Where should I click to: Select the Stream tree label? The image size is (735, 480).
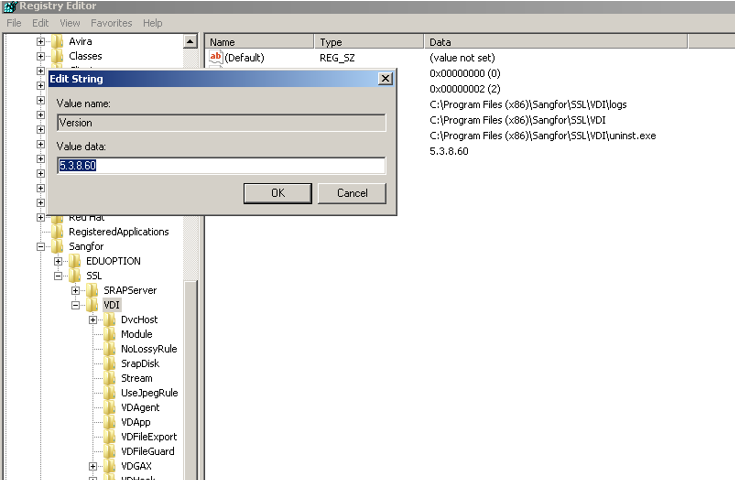coord(136,378)
